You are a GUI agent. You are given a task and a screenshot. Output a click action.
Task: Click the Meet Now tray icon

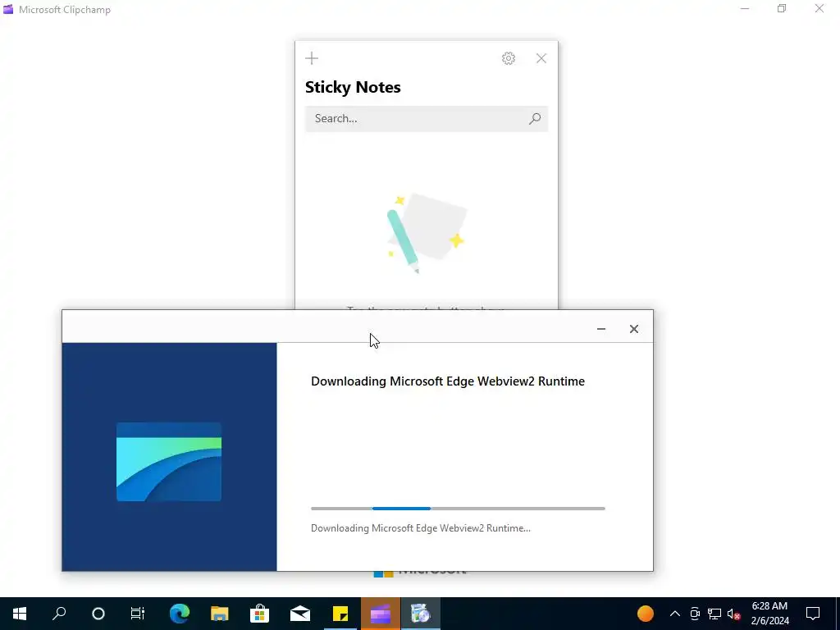pos(695,614)
